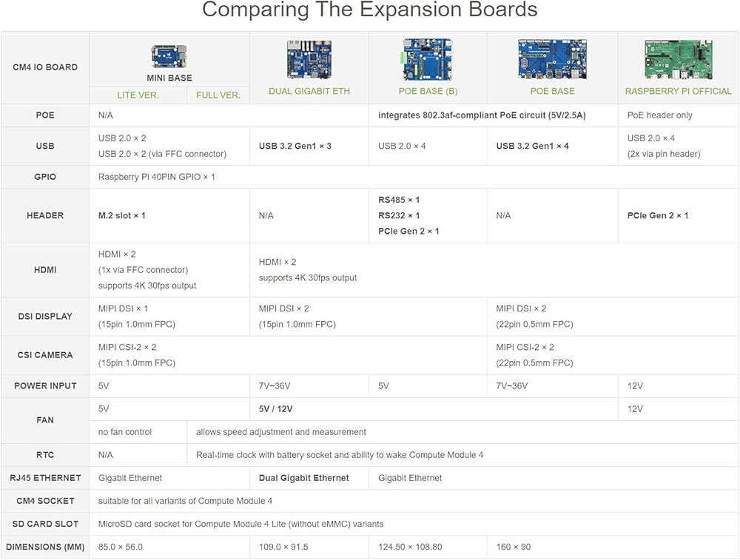
Task: Click the GPIO row label
Action: click(x=45, y=177)
